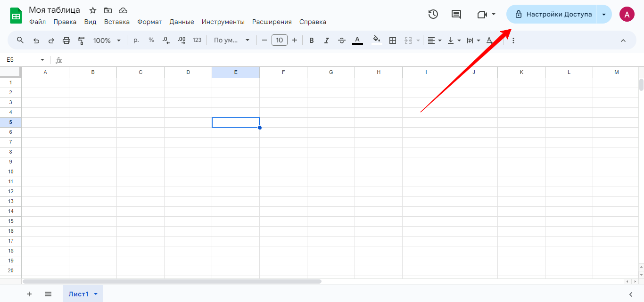644x302 pixels.
Task: Open the 100% zoom dropdown
Action: (x=107, y=41)
